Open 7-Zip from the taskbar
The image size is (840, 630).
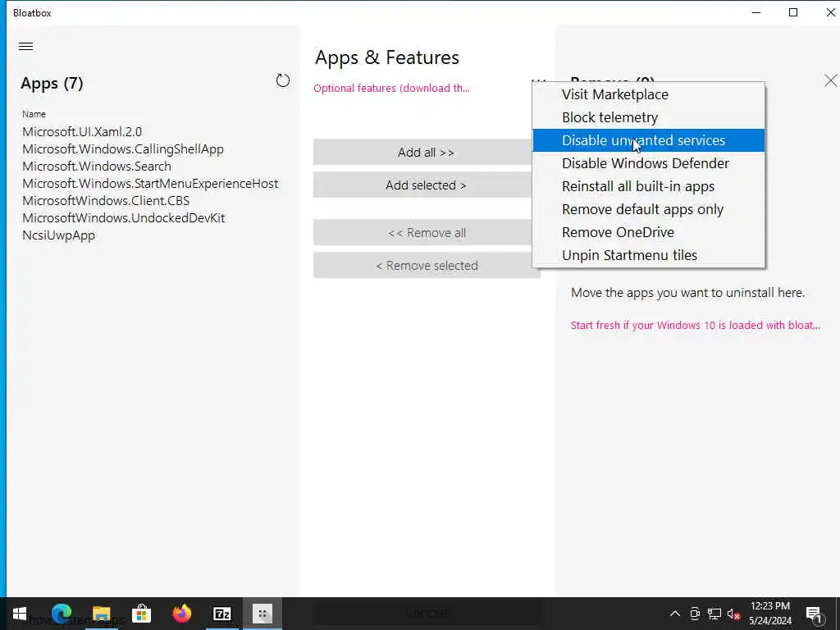221,614
